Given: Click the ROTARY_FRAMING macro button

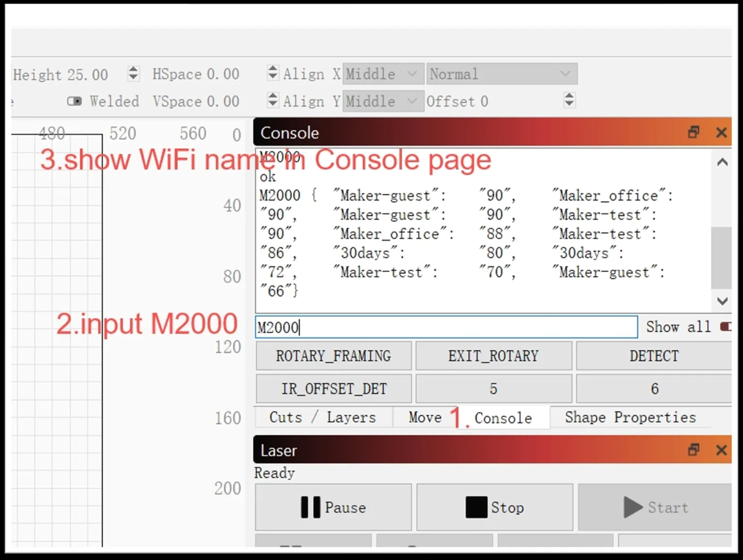Looking at the screenshot, I should (x=333, y=356).
